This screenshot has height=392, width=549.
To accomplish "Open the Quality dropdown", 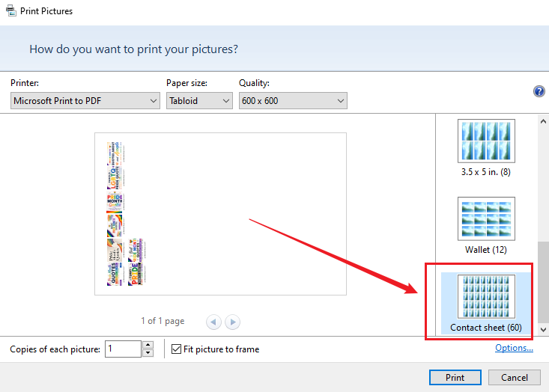I will pos(293,101).
